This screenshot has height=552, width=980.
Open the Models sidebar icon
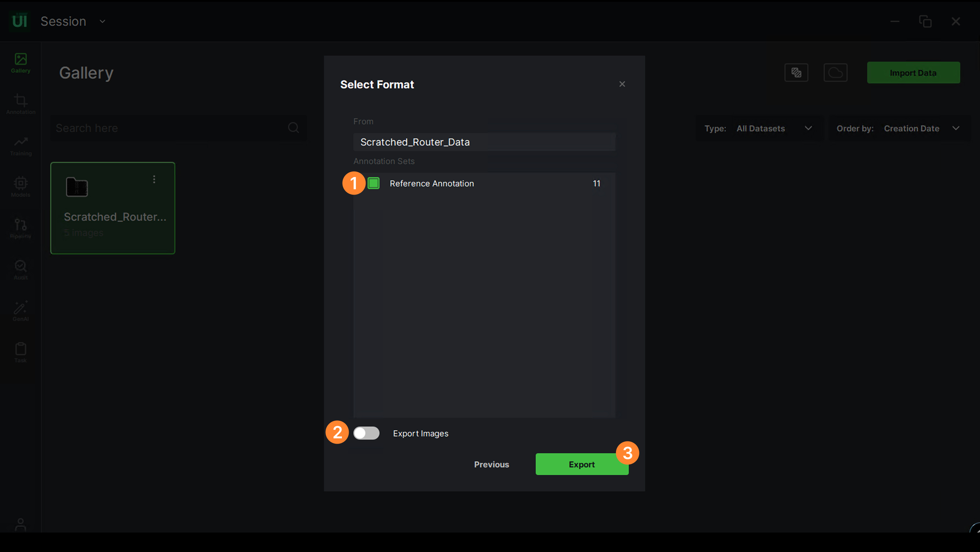click(x=20, y=186)
